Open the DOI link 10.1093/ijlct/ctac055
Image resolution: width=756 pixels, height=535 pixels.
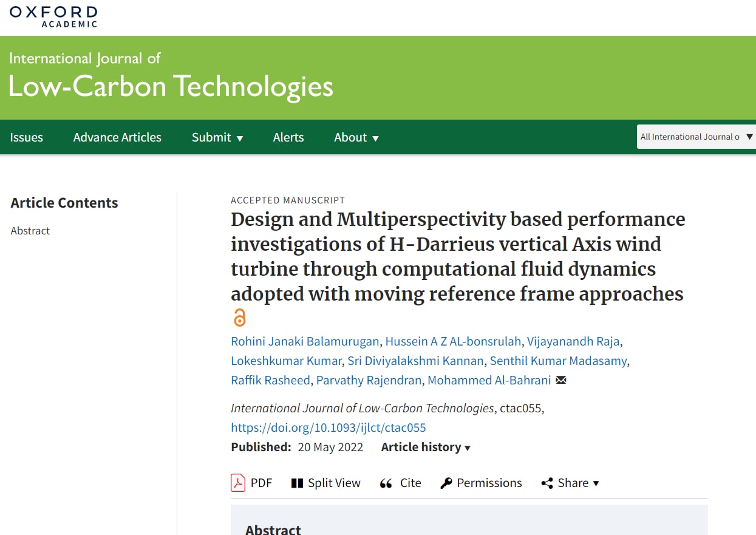(x=329, y=428)
